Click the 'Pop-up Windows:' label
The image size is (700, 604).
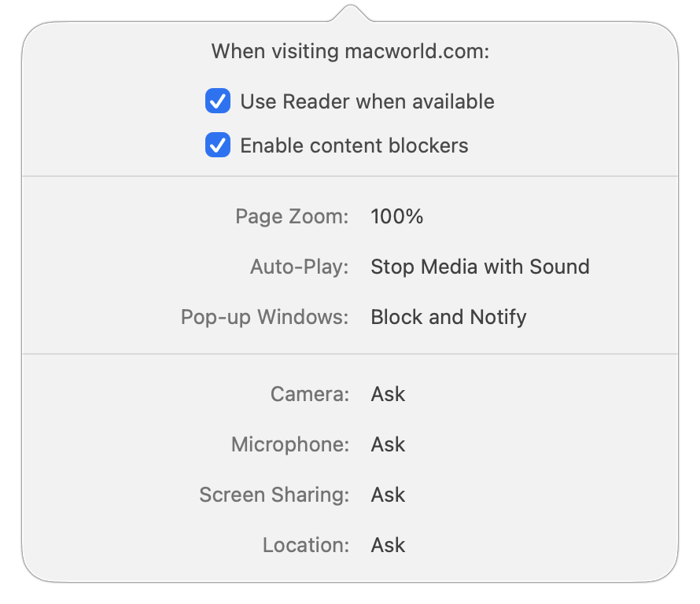coord(265,318)
